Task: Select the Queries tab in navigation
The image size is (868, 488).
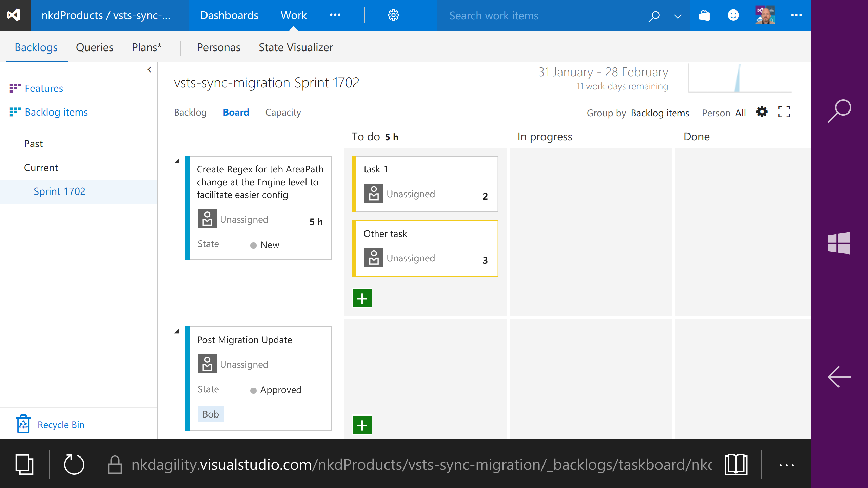Action: [x=94, y=47]
